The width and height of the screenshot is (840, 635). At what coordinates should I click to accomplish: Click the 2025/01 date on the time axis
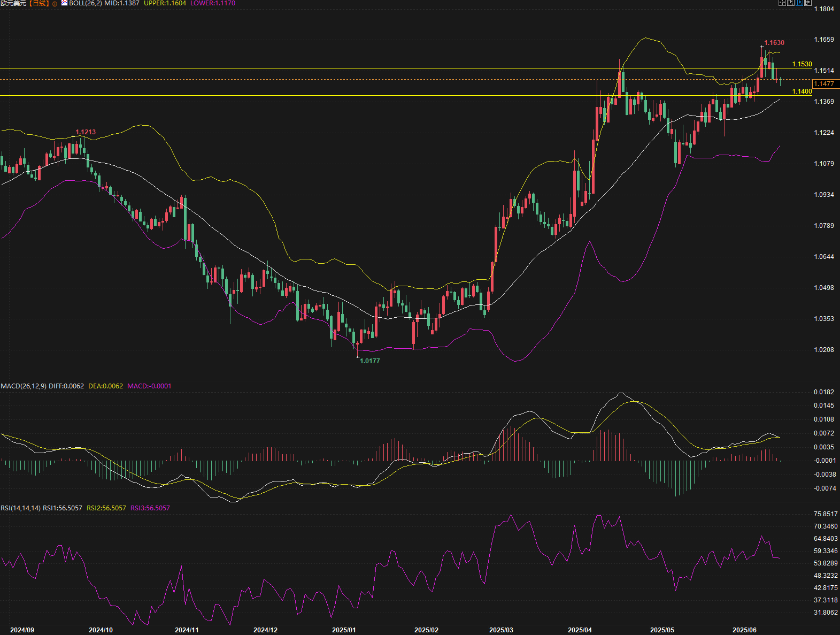click(x=344, y=630)
